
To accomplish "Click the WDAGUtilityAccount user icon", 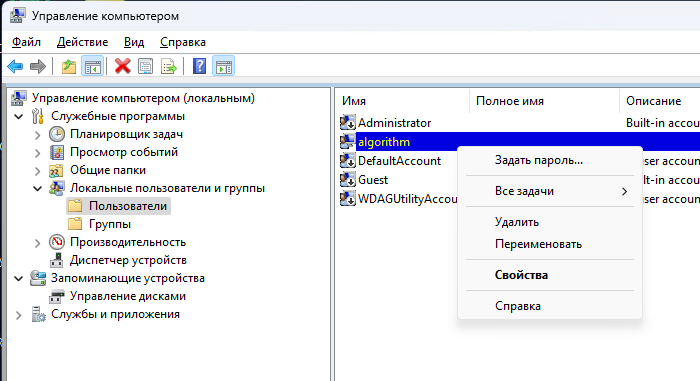I will tap(348, 198).
